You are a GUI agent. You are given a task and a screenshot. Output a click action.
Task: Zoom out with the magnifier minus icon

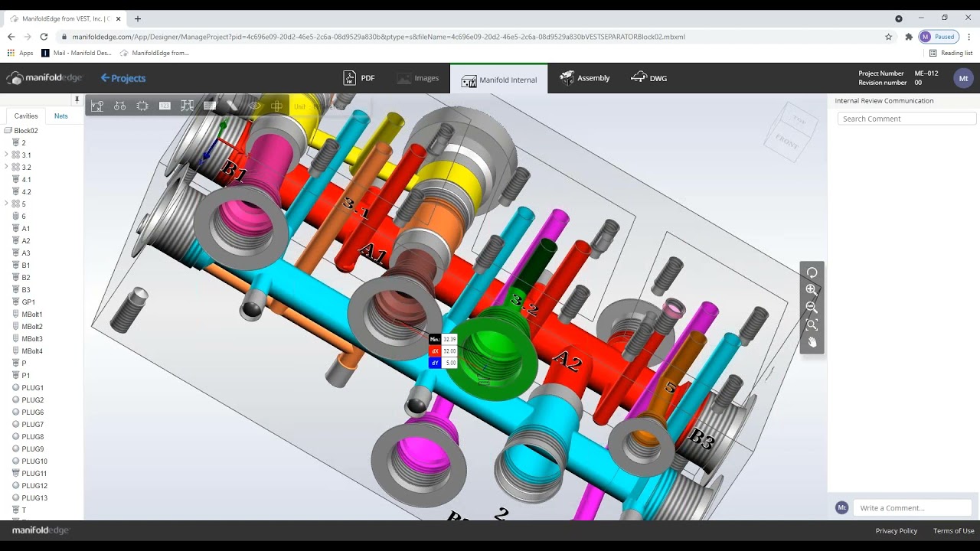(x=812, y=307)
